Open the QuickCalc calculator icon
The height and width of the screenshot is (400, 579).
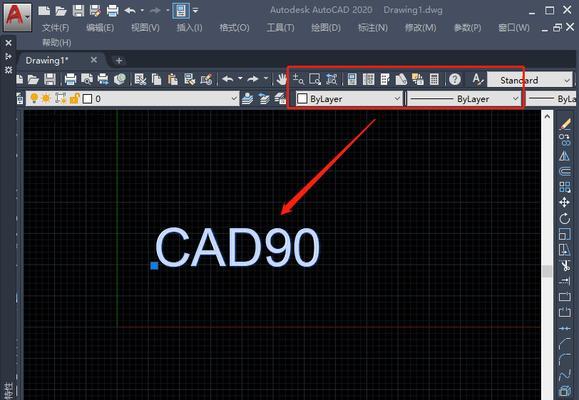[434, 79]
